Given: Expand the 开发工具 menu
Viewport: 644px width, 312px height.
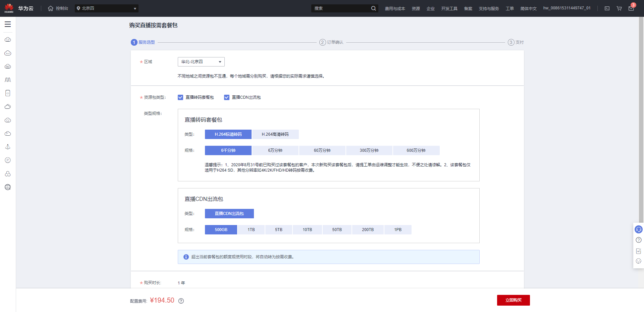Looking at the screenshot, I should pyautogui.click(x=449, y=8).
